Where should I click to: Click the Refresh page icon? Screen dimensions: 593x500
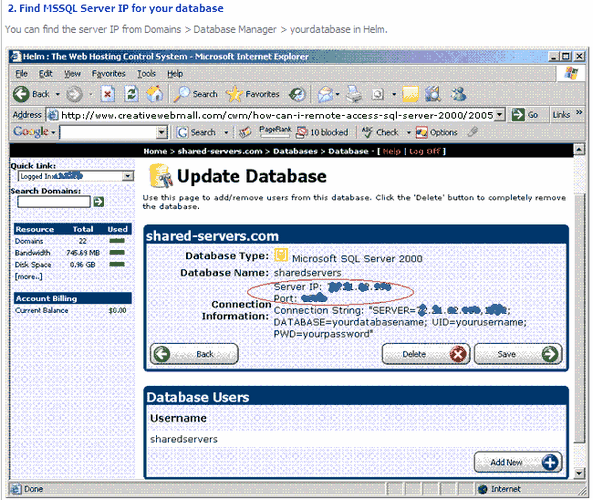tap(131, 94)
